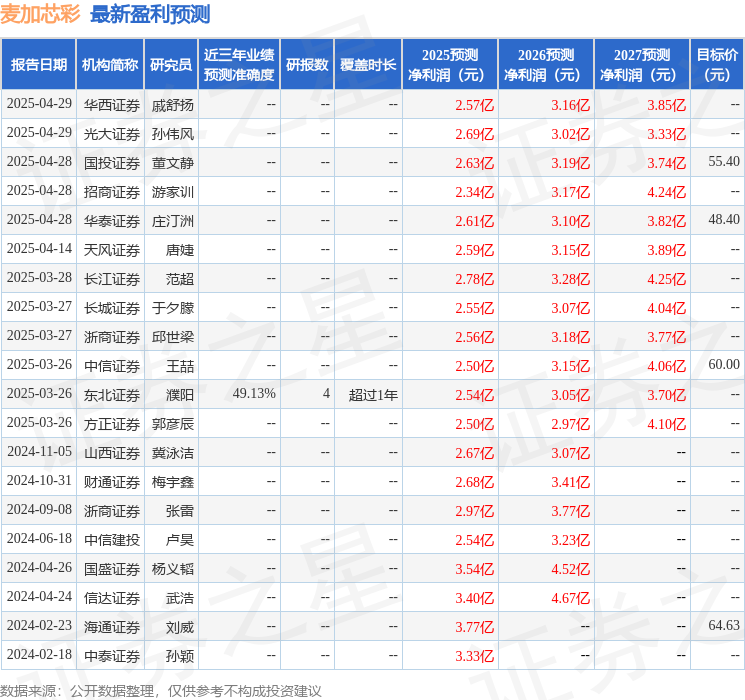Click researcher name 邱世梁
Image resolution: width=745 pixels, height=700 pixels.
pyautogui.click(x=173, y=337)
